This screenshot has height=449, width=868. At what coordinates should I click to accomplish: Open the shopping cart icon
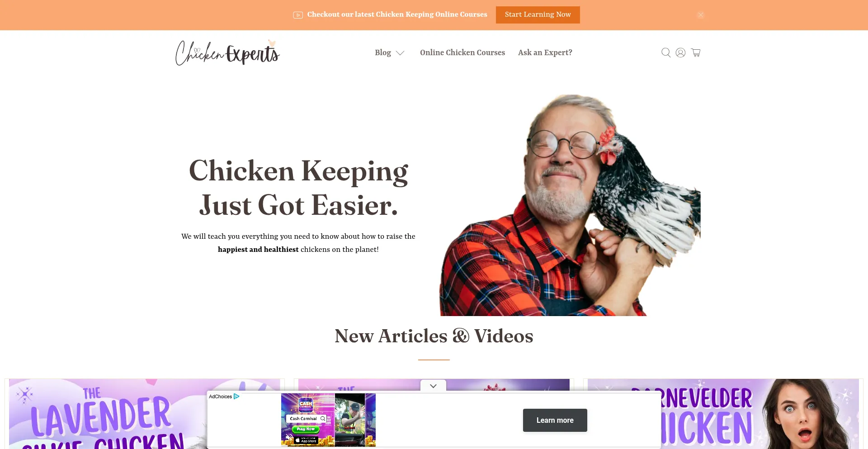coord(696,52)
